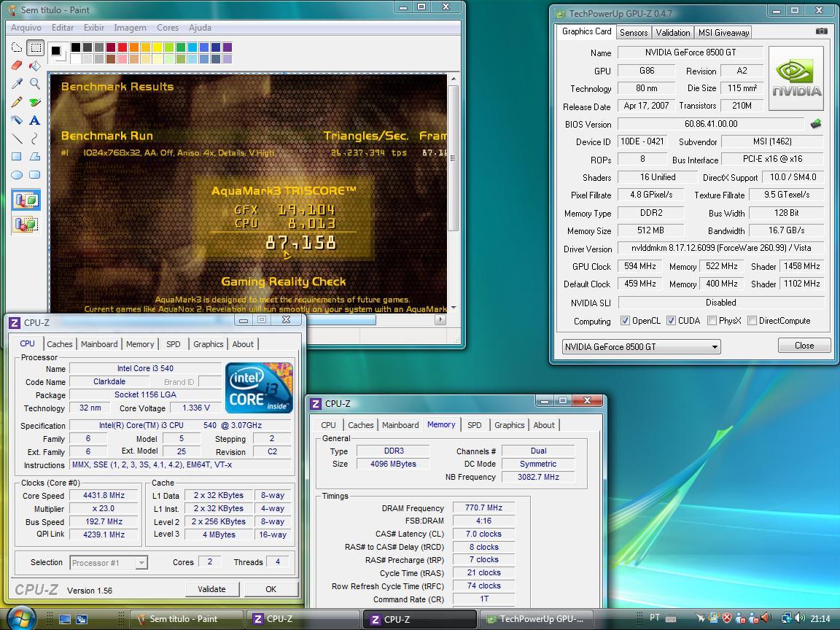Click the Core Speed value 4431.8 MHz
The image size is (840, 630).
point(104,496)
